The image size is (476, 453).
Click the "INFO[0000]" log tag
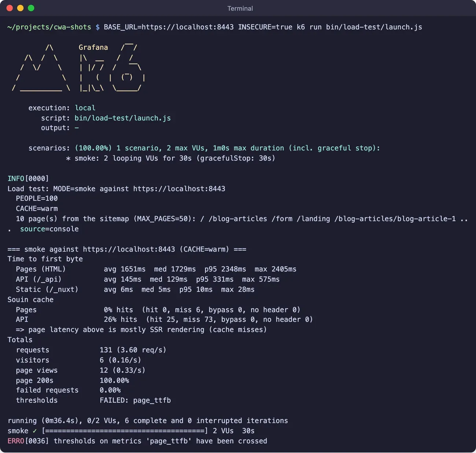pos(28,178)
